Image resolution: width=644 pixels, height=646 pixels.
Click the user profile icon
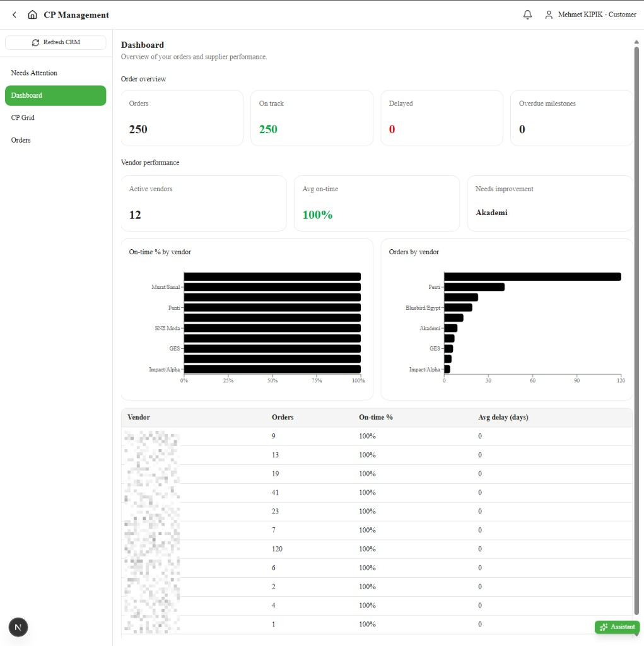[548, 15]
